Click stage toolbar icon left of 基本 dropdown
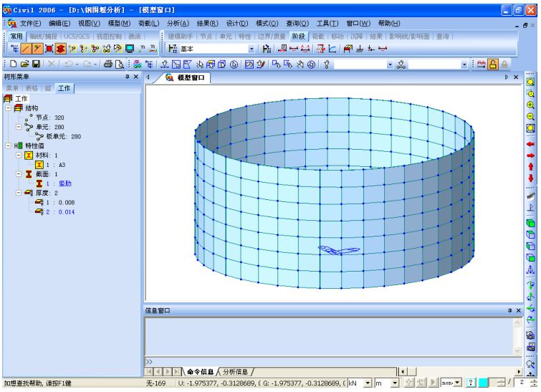Viewport: 541px width, 392px height. coord(173,49)
